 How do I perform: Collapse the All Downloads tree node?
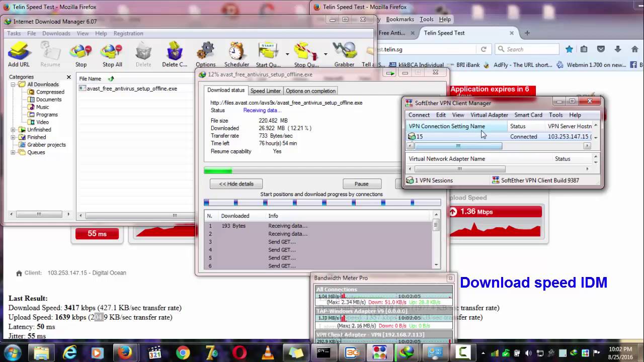click(14, 84)
